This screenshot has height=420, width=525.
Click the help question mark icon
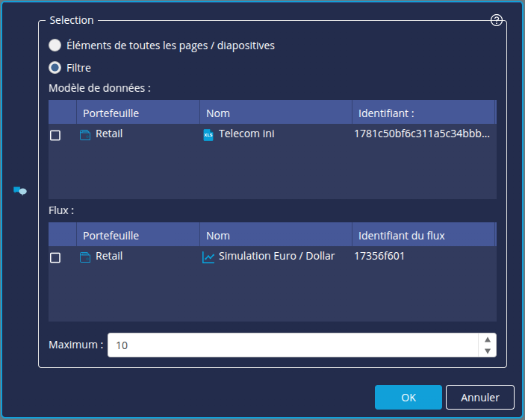tap(497, 20)
